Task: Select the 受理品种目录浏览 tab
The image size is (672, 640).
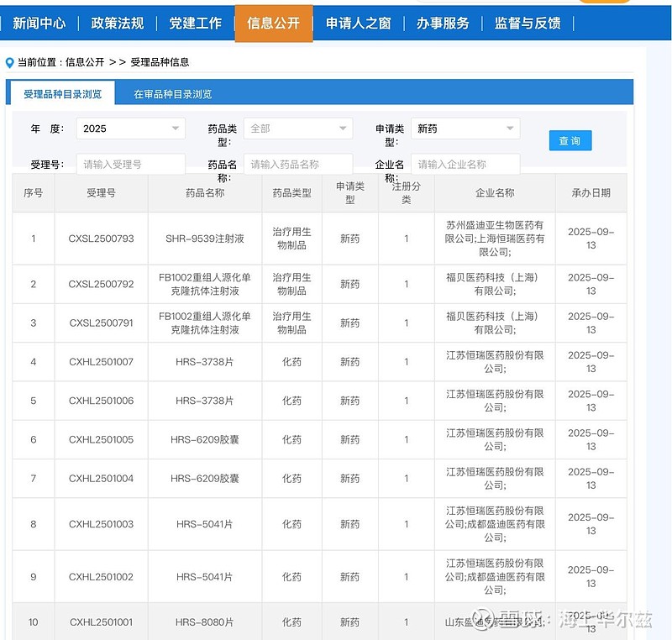Action: tap(62, 94)
